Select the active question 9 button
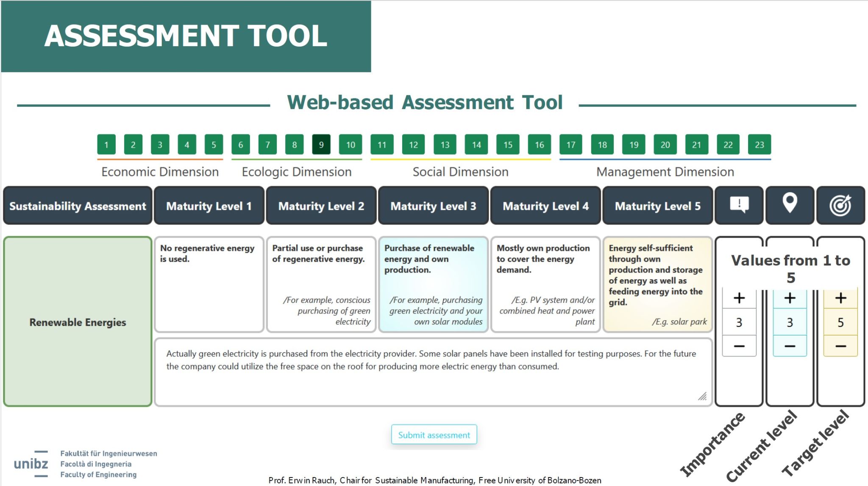This screenshot has height=486, width=868. [x=321, y=145]
